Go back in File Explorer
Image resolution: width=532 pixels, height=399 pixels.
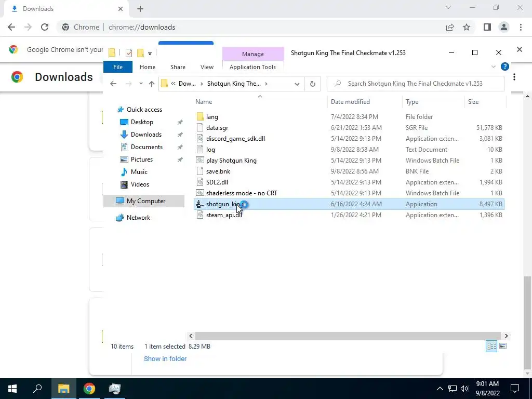coord(113,84)
